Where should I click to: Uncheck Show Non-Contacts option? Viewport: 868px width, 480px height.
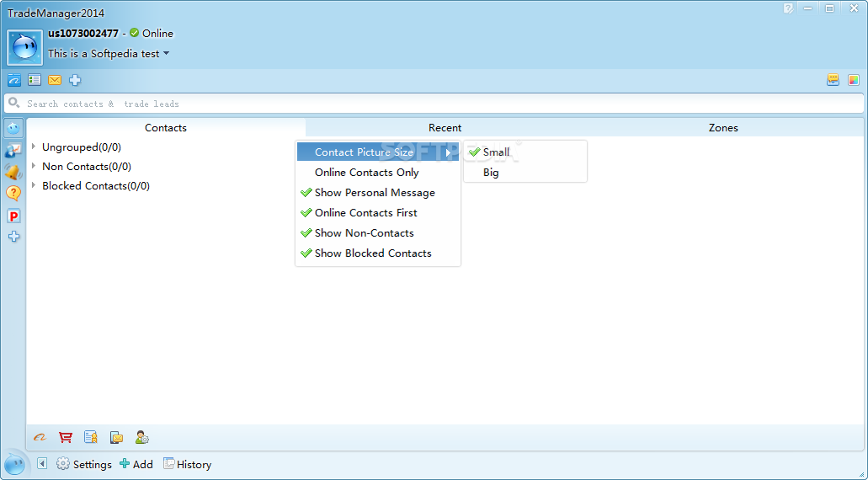(x=377, y=233)
